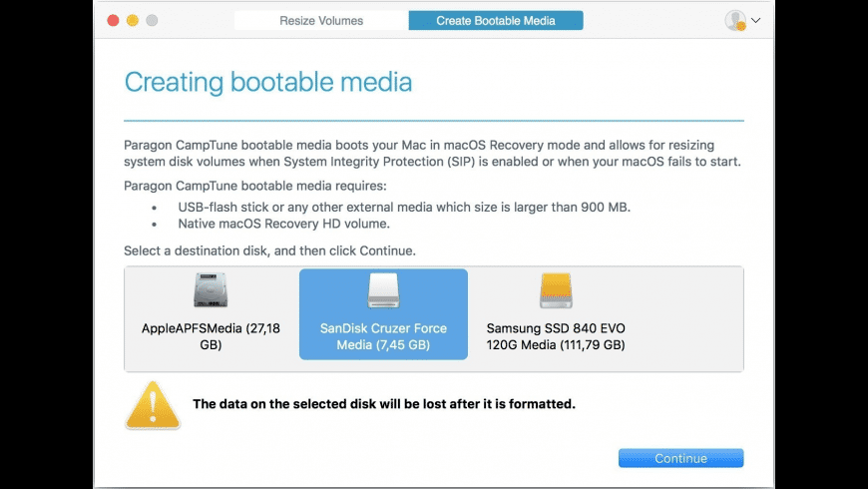
Task: Select the AppleAPFSMedia internal disk icon
Action: coord(211,291)
